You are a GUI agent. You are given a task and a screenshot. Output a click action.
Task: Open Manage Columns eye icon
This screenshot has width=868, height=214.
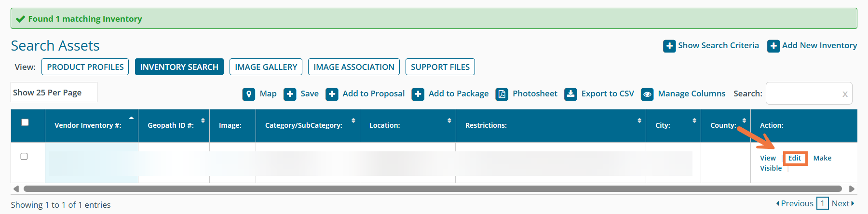tap(647, 94)
